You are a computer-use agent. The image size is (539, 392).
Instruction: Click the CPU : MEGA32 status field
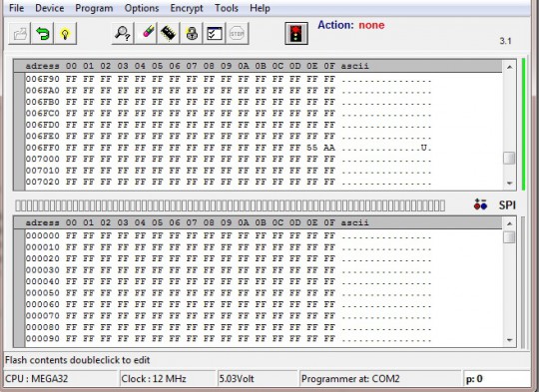click(x=61, y=379)
